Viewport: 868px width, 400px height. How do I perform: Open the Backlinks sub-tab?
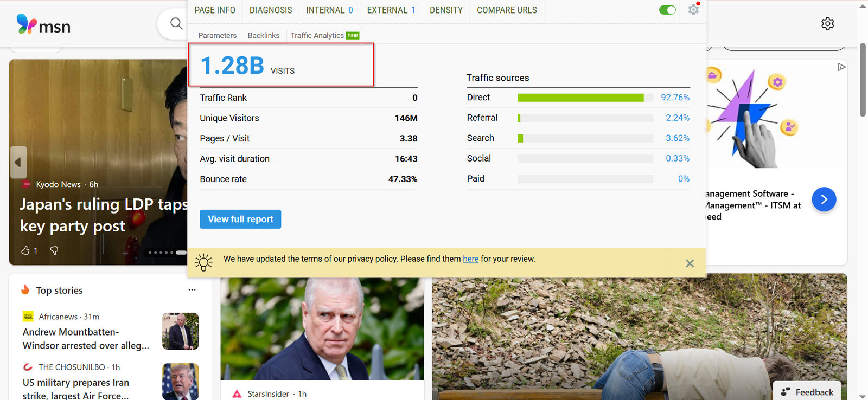[x=263, y=35]
